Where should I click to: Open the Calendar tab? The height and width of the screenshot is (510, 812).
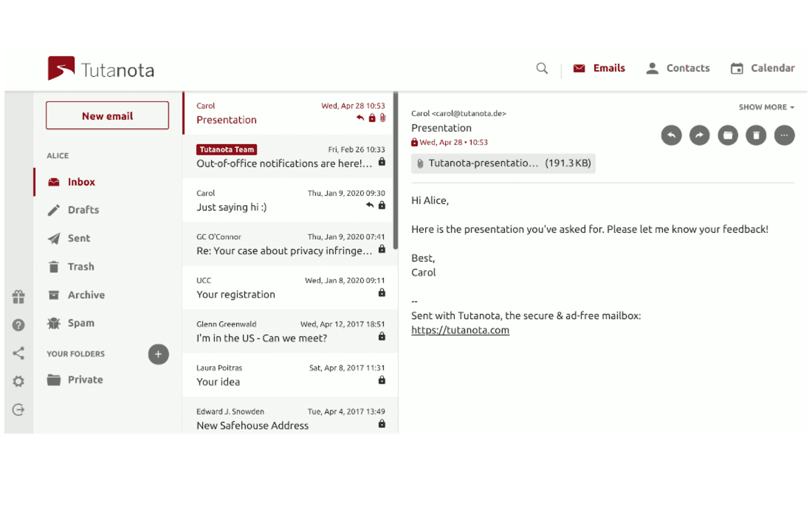coord(762,68)
